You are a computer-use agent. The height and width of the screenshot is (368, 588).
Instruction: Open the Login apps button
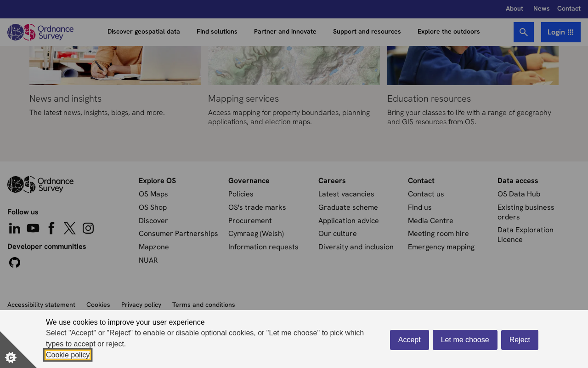[561, 32]
